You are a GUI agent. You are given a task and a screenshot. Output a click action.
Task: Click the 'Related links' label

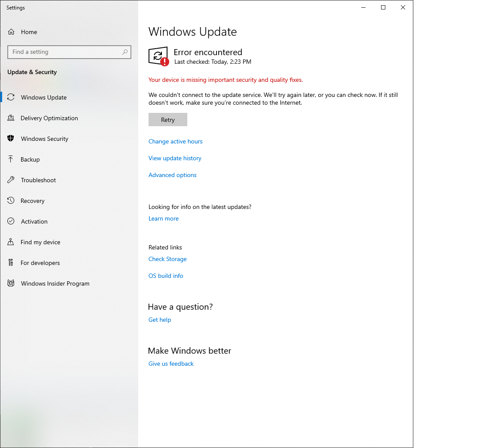165,247
